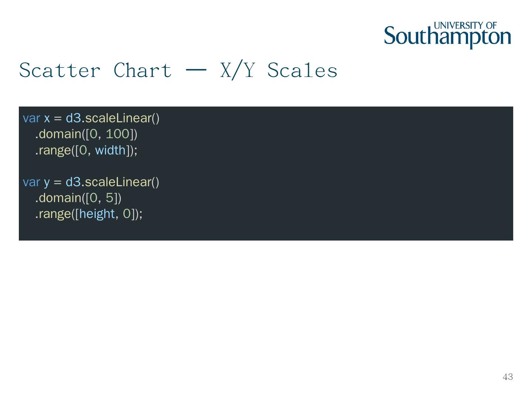
Task: Select the variable name "y" in code
Action: click(x=47, y=183)
